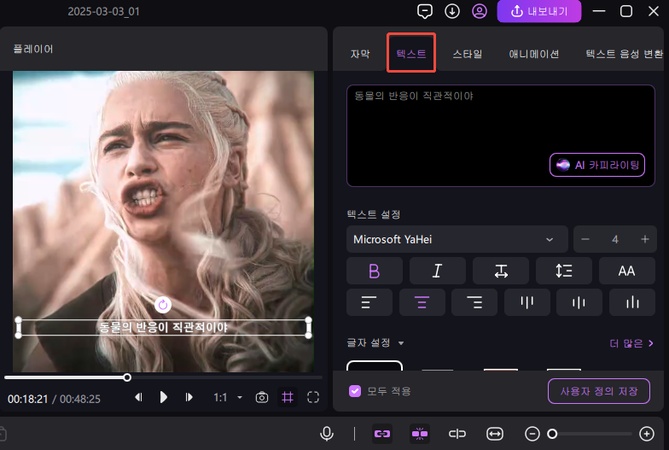Click the project name 2025-03-03_01
The width and height of the screenshot is (669, 450).
(104, 11)
